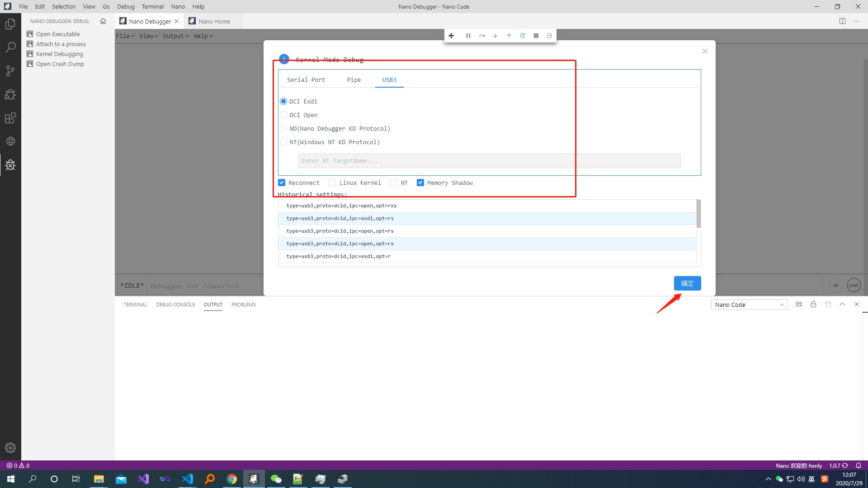The width and height of the screenshot is (868, 488).
Task: Open the Nano Home editor tab
Action: (x=213, y=21)
